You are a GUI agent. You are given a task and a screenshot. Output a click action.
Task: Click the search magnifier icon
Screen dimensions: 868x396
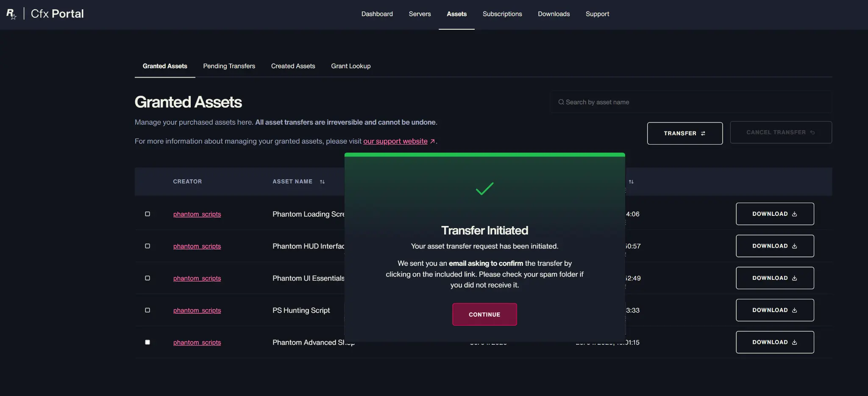pyautogui.click(x=561, y=102)
